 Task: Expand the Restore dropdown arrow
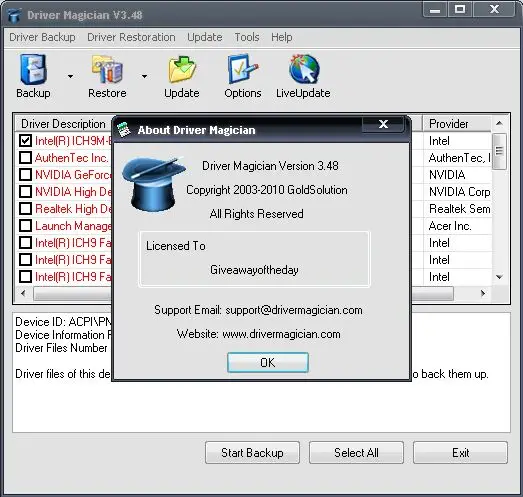point(144,76)
